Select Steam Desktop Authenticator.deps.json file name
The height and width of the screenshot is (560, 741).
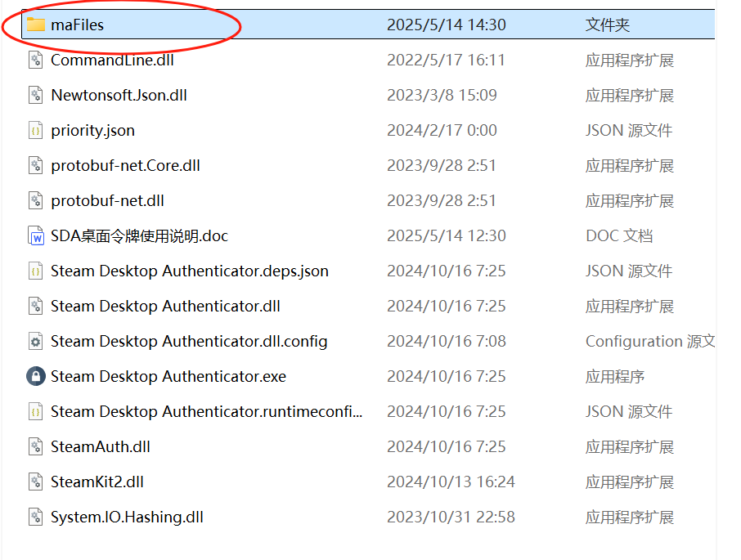[x=190, y=271]
